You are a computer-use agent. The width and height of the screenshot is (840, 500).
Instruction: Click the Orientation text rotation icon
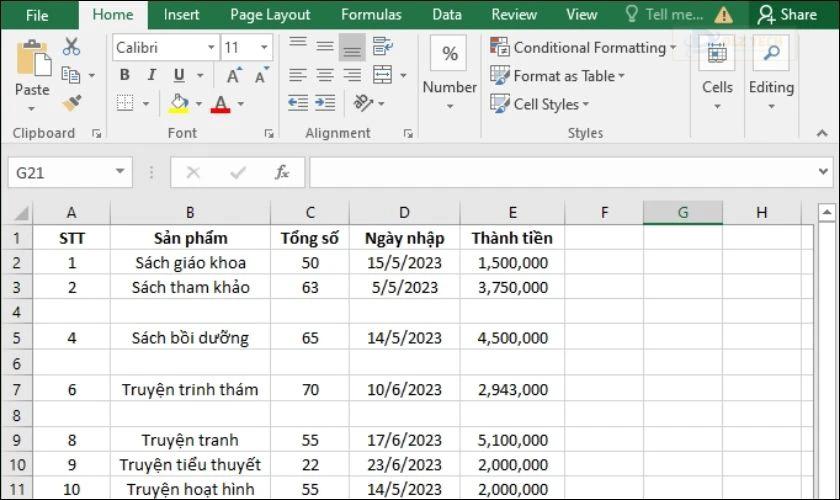(363, 102)
